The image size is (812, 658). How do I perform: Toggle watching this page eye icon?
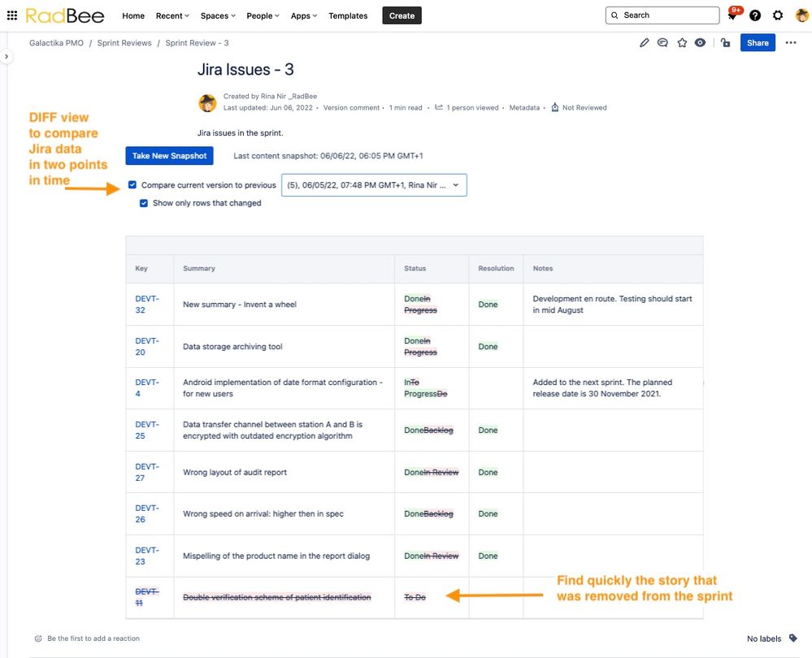[700, 43]
